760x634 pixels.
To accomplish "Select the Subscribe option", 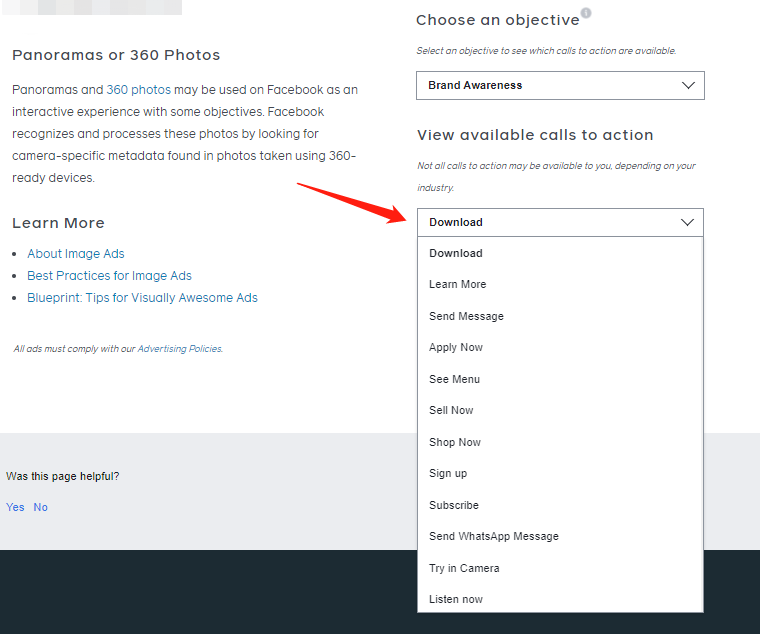I will [454, 505].
